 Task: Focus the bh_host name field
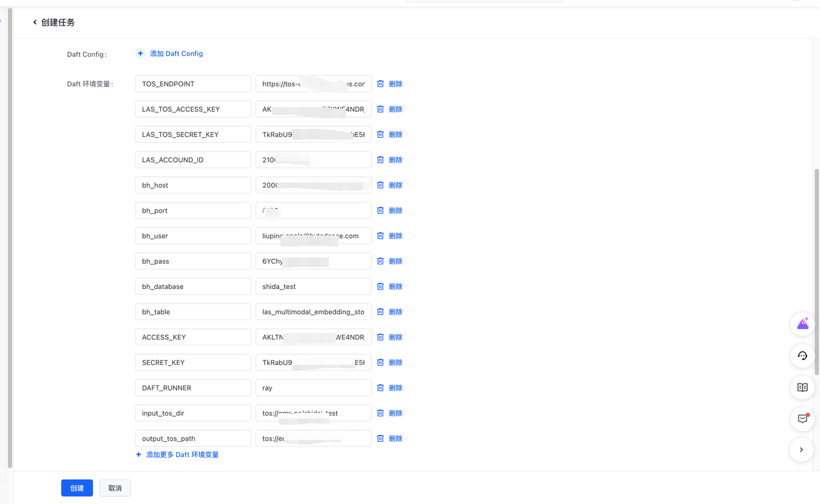click(193, 185)
